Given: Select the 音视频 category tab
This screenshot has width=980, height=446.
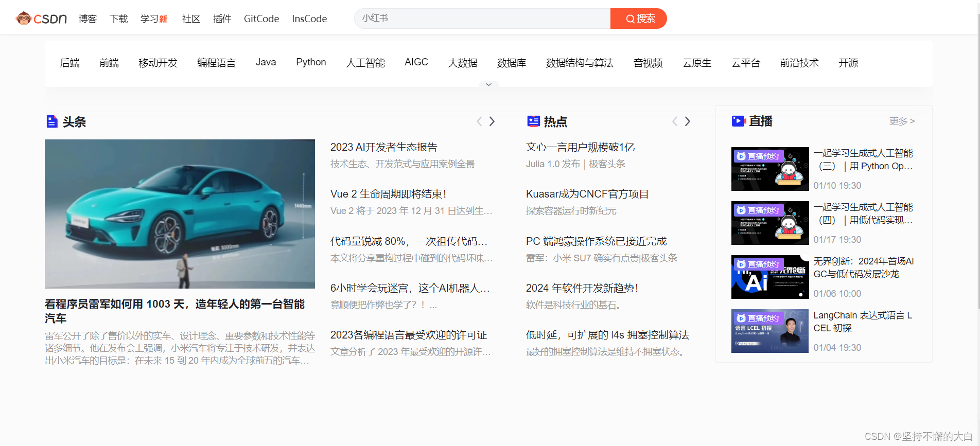Looking at the screenshot, I should [x=648, y=63].
